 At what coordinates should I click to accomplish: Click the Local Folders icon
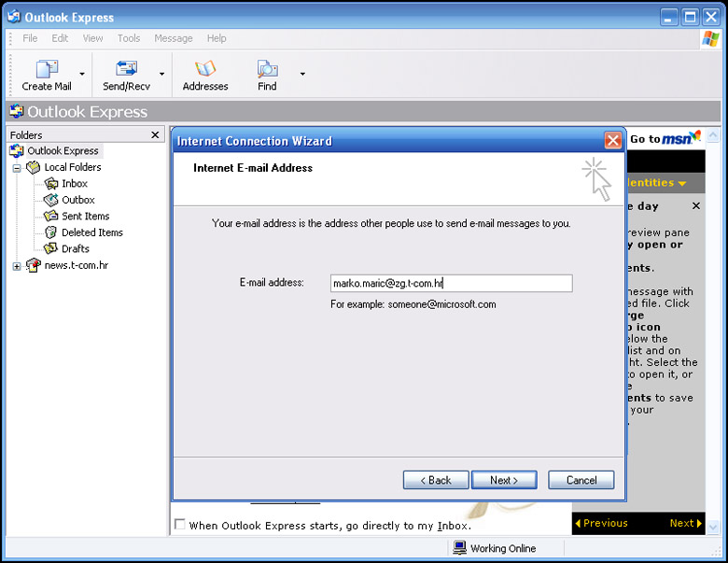pyautogui.click(x=34, y=167)
